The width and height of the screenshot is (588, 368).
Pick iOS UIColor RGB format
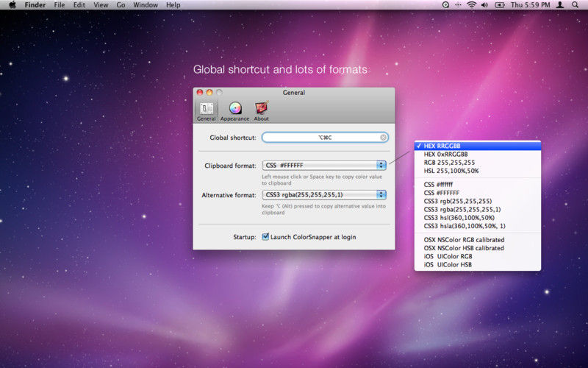tap(477, 256)
